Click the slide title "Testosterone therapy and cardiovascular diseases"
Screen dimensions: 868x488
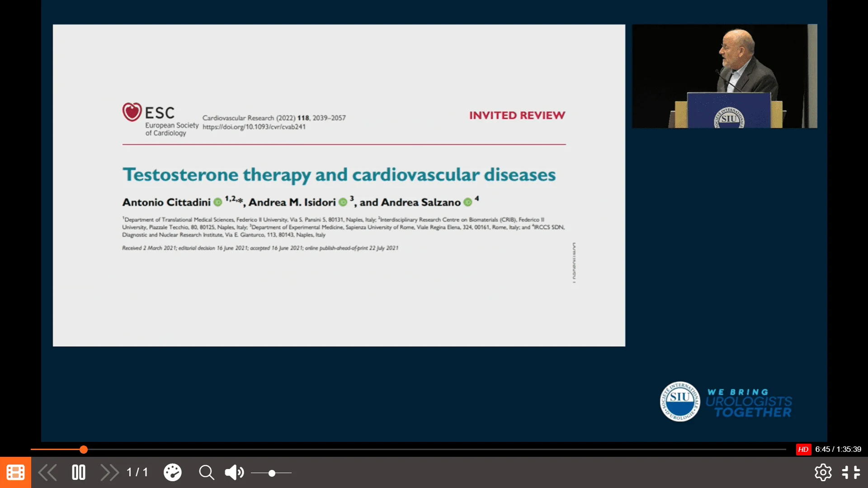339,175
